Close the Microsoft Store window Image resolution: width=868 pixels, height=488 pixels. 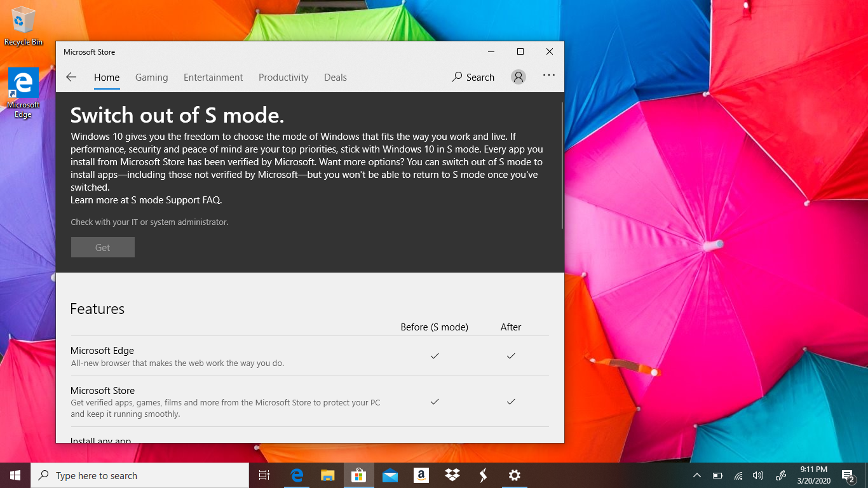pos(550,51)
